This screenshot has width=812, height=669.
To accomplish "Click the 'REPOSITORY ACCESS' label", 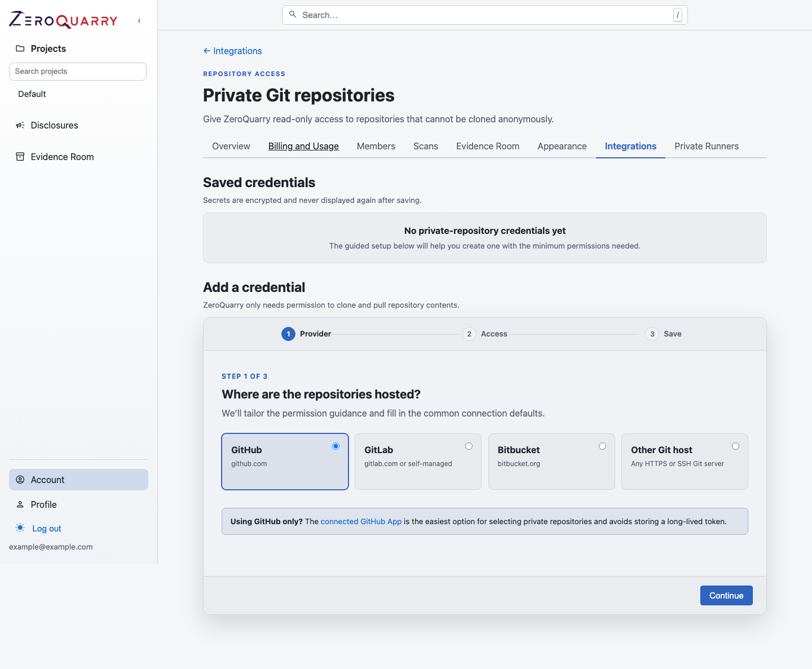I will click(244, 74).
